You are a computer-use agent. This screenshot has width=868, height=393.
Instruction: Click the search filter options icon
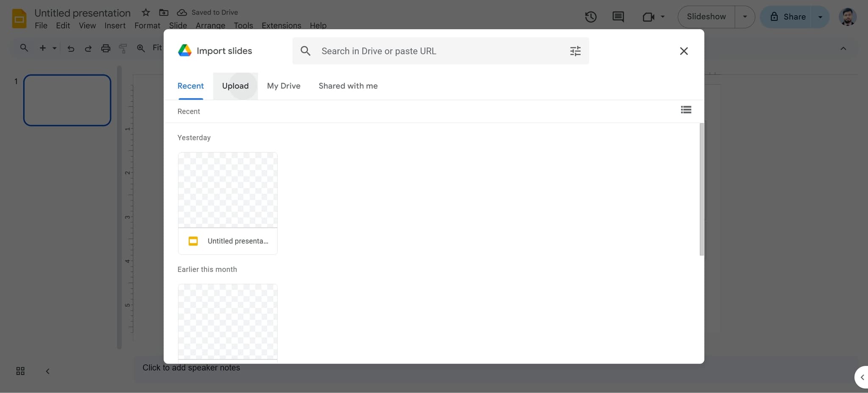tap(575, 51)
